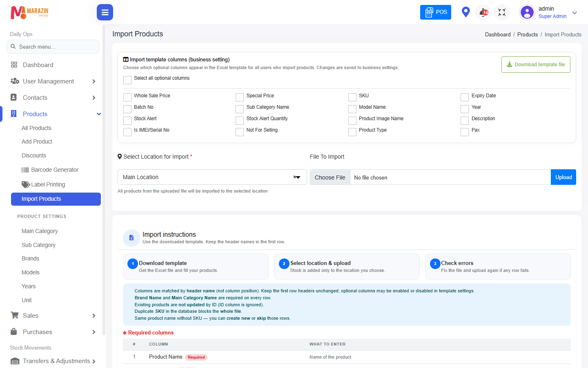
Task: Click the Marazin logo
Action: pyautogui.click(x=29, y=12)
